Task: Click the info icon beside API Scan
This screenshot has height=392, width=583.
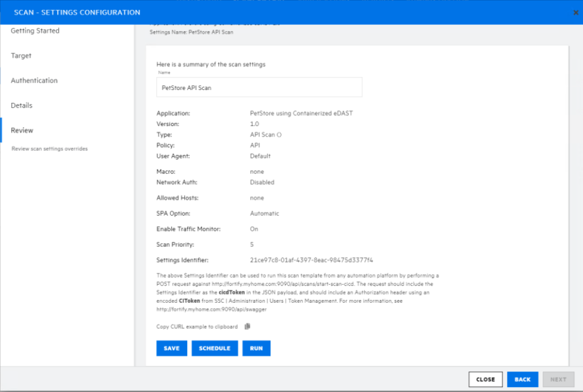Action: pyautogui.click(x=279, y=135)
